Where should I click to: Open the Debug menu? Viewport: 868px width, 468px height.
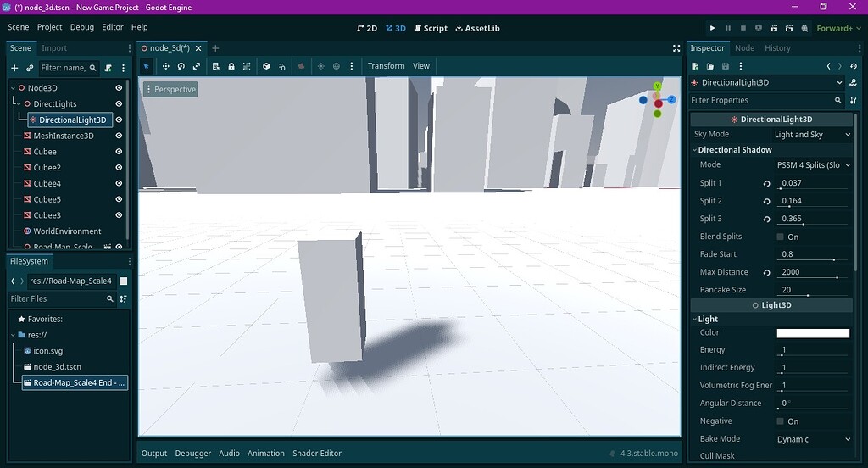coord(82,27)
